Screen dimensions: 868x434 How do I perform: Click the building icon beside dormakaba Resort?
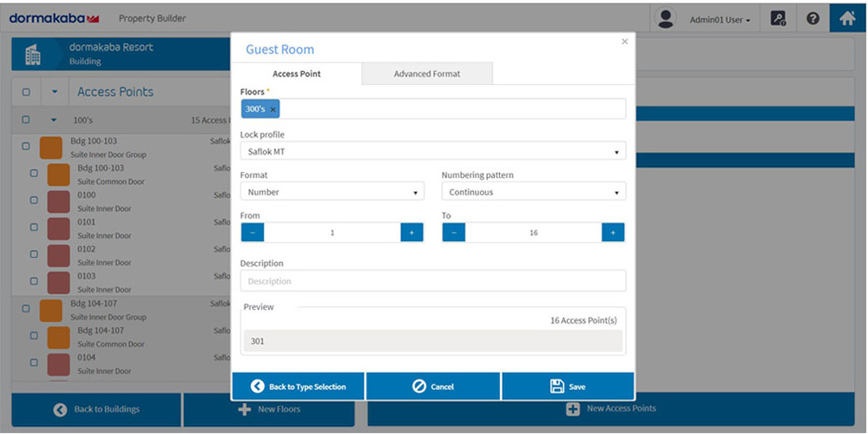click(x=32, y=55)
